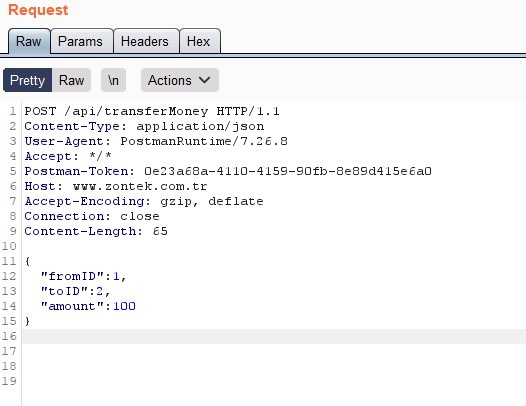526x406 pixels.
Task: Click the Content-Length: 65 line
Action: pos(96,231)
